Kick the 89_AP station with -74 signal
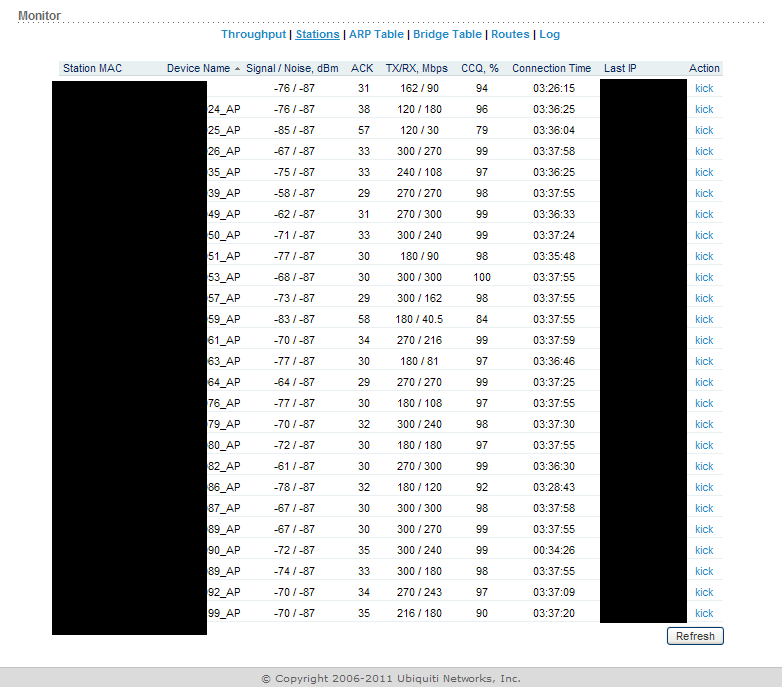 click(x=704, y=571)
